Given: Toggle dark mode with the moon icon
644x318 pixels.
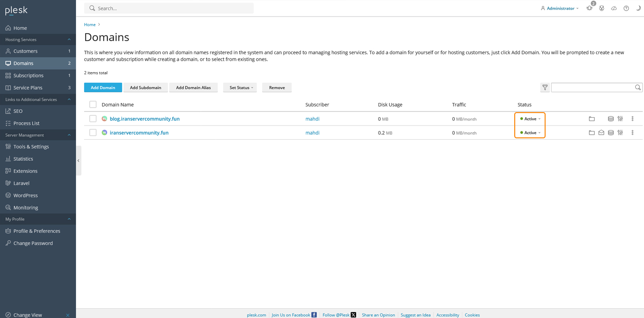Looking at the screenshot, I should click(638, 8).
